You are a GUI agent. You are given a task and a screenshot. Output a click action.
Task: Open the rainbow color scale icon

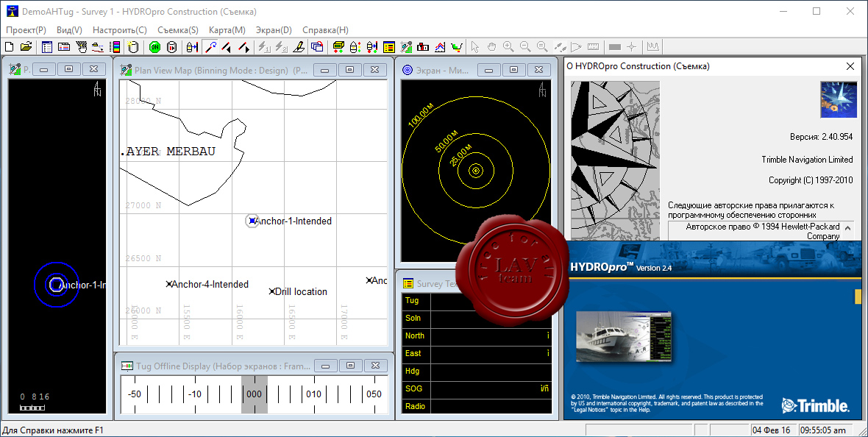pos(115,47)
